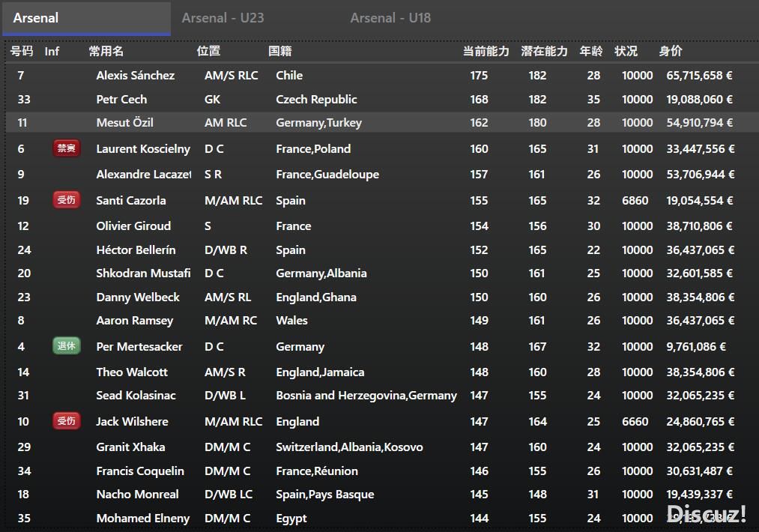Click nationality Spain,Pays Basque
759x532 pixels.
tap(325, 495)
